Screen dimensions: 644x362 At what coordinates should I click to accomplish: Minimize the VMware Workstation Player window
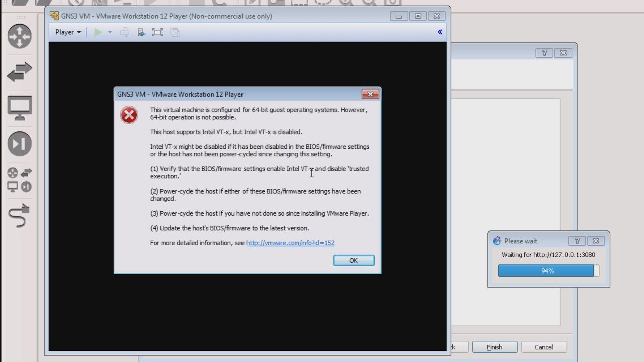tap(399, 16)
